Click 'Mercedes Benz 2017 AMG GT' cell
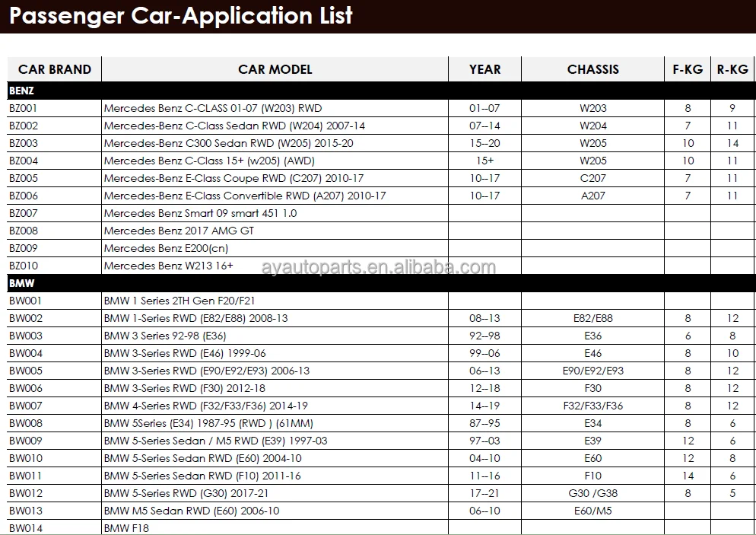 (275, 231)
